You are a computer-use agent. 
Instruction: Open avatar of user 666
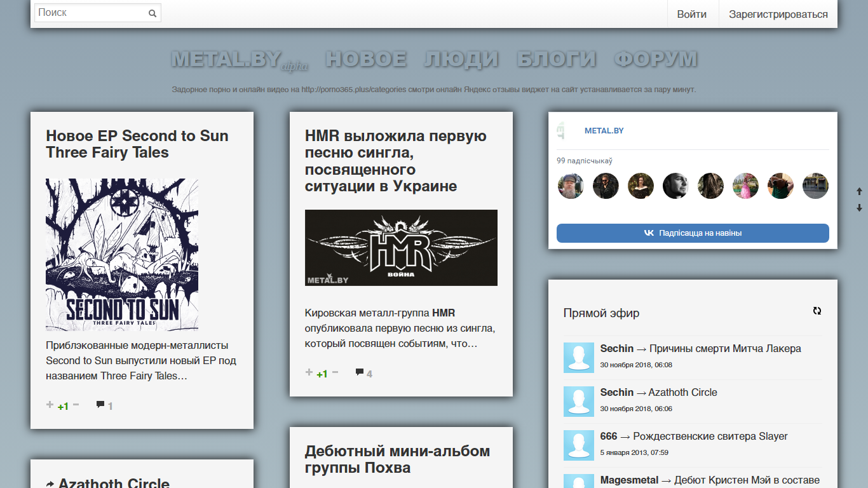coord(579,445)
